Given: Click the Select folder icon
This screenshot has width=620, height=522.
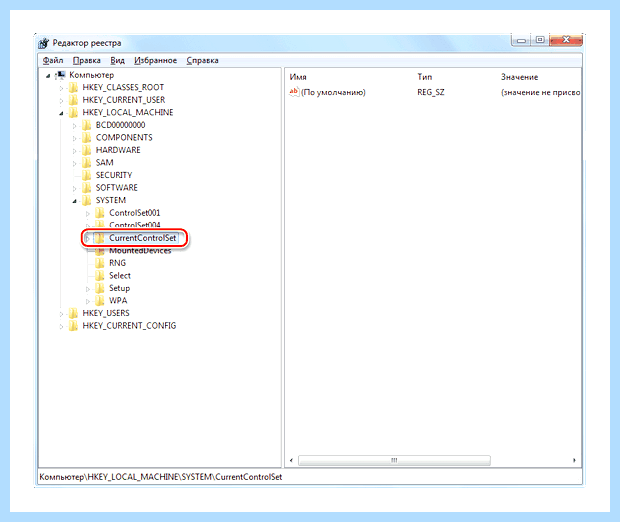Looking at the screenshot, I should (100, 276).
